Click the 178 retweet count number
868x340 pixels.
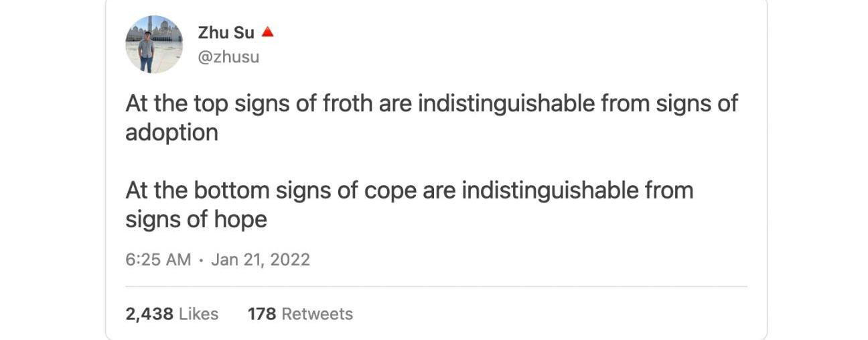(x=262, y=314)
